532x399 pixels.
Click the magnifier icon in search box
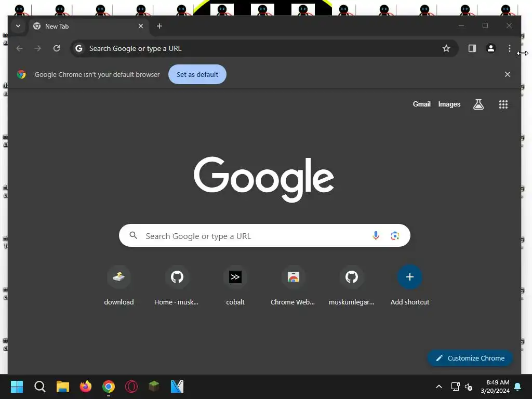(134, 235)
